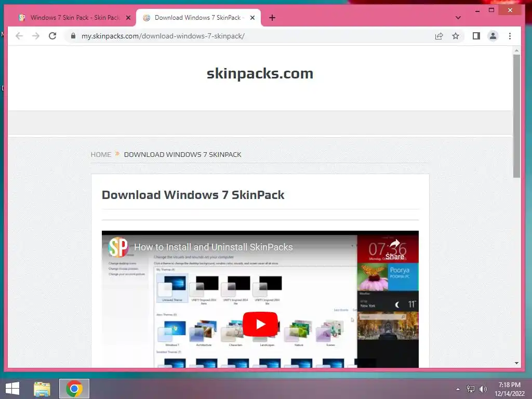532x399 pixels.
Task: Reload the current page
Action: [52, 36]
